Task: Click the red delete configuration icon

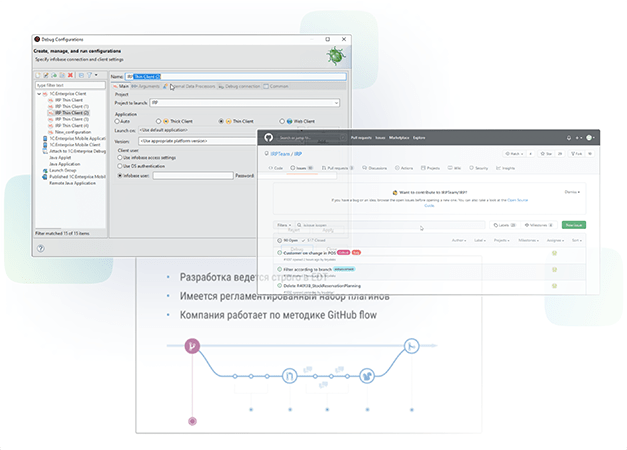Action: [70, 75]
